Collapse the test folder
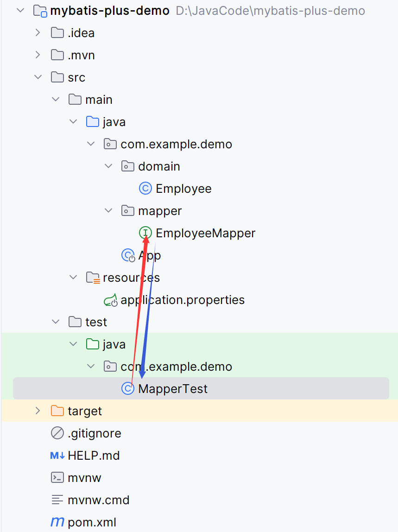Screen dimensions: 398x532 point(55,322)
